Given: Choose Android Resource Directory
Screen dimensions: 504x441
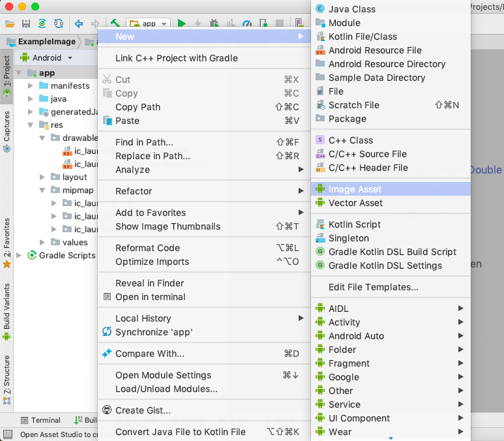Looking at the screenshot, I should pos(391,64).
